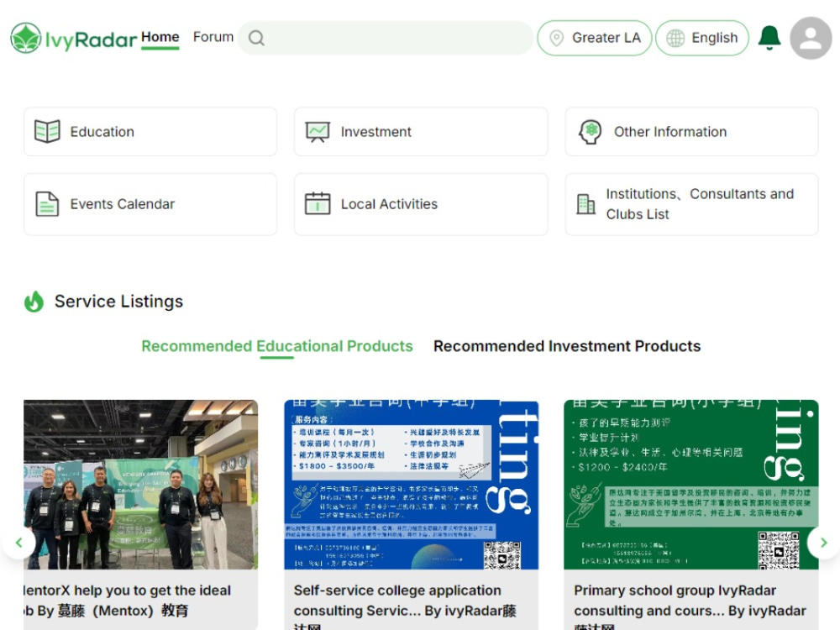840x630 pixels.
Task: Click the Investment chart board icon
Action: pos(318,132)
